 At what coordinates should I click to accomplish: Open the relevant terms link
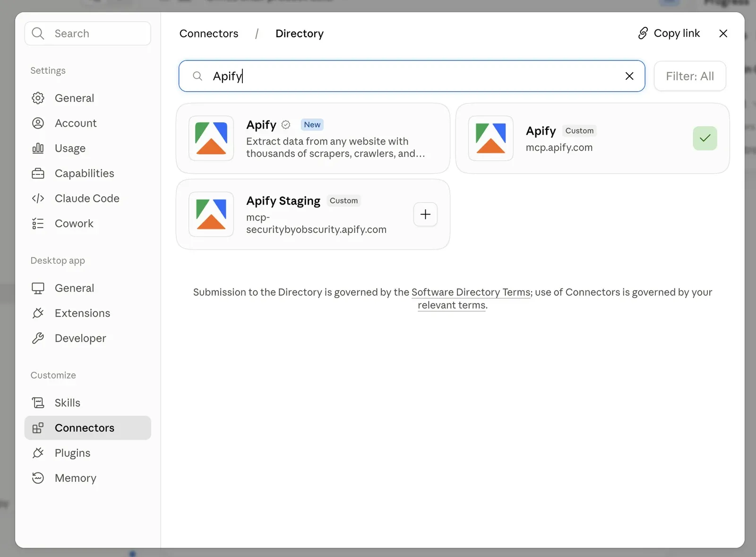(x=452, y=305)
